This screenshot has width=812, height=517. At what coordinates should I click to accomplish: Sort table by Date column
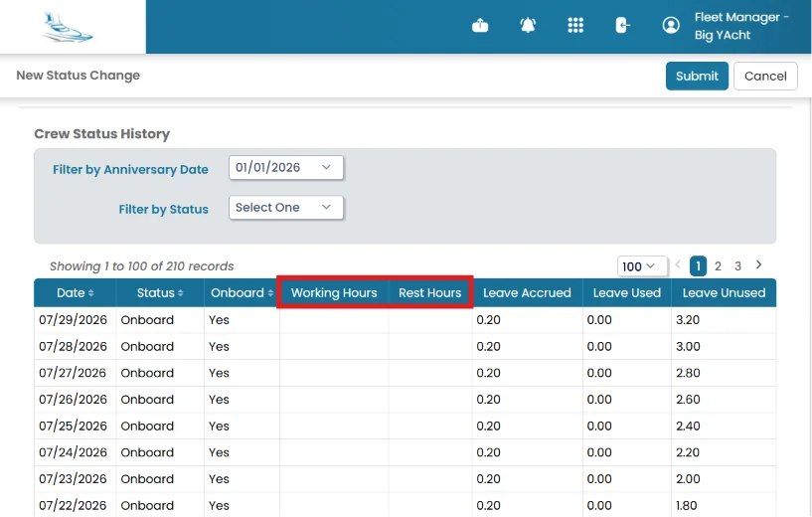(76, 292)
